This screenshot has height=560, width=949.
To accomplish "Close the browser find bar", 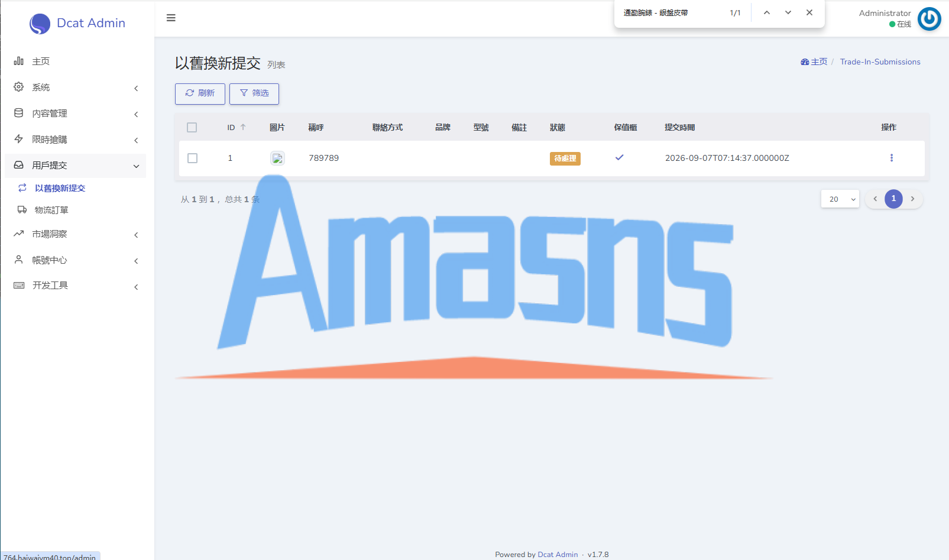I will [809, 12].
